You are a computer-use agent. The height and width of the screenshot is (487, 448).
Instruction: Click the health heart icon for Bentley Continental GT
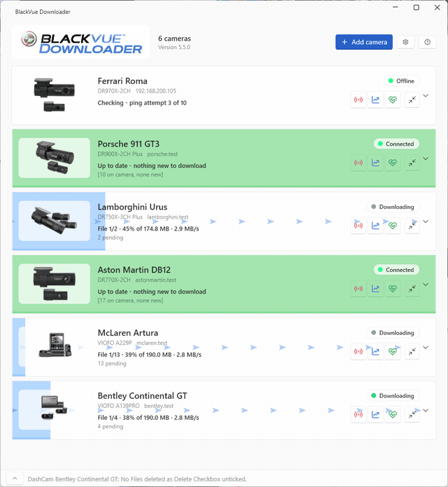[393, 415]
